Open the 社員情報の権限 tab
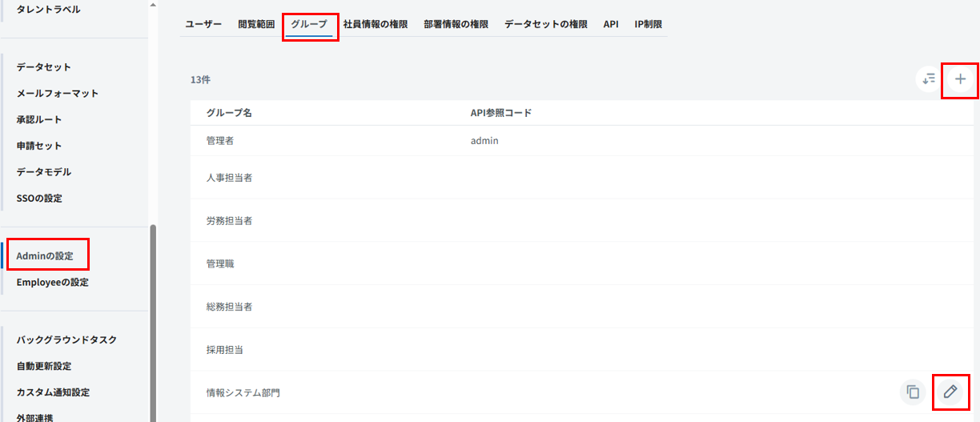 (376, 24)
